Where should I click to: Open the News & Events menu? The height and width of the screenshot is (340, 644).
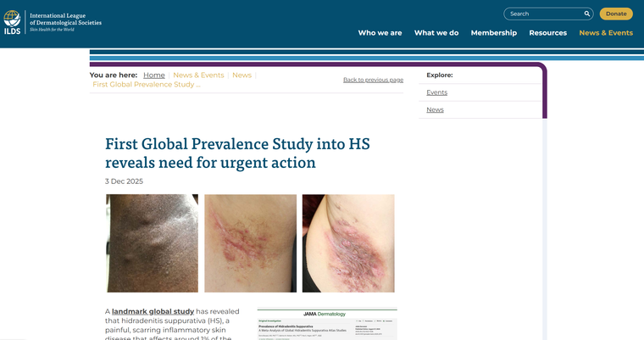coord(606,33)
